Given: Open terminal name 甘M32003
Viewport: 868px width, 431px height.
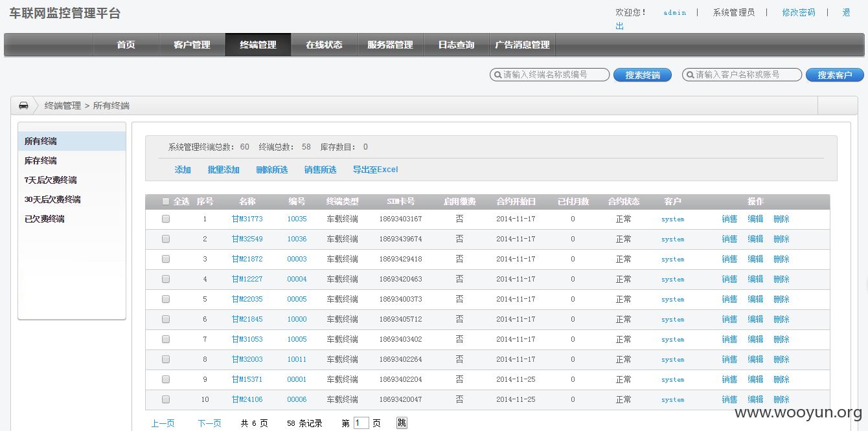Looking at the screenshot, I should click(247, 359).
